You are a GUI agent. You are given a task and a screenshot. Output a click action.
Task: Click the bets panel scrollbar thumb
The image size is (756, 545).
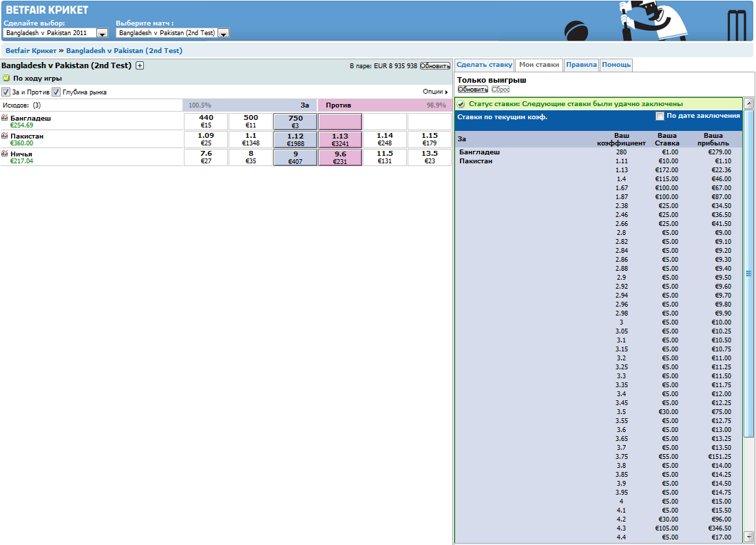(x=748, y=274)
